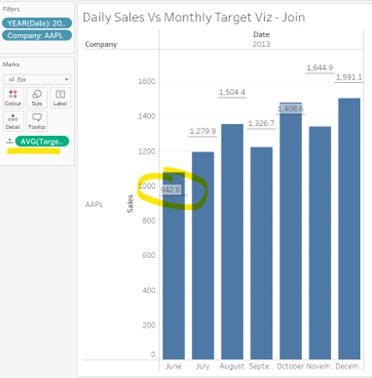Click detail icon beside AVG(Target) pill
The width and height of the screenshot is (372, 378).
(10, 141)
